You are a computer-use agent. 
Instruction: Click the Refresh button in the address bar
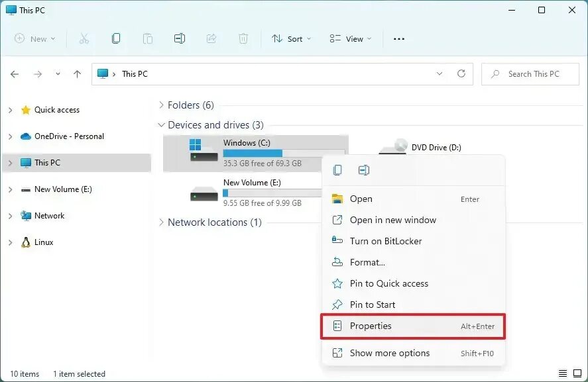point(461,73)
